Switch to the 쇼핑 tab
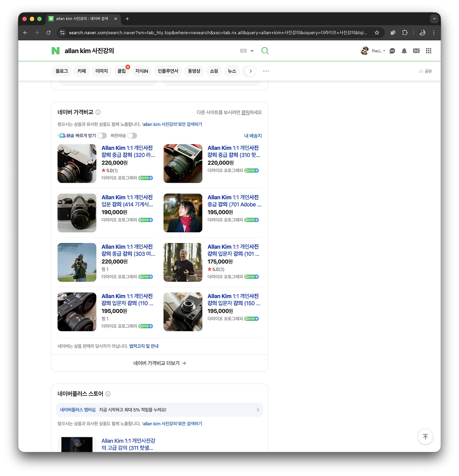The image size is (459, 476). point(214,71)
